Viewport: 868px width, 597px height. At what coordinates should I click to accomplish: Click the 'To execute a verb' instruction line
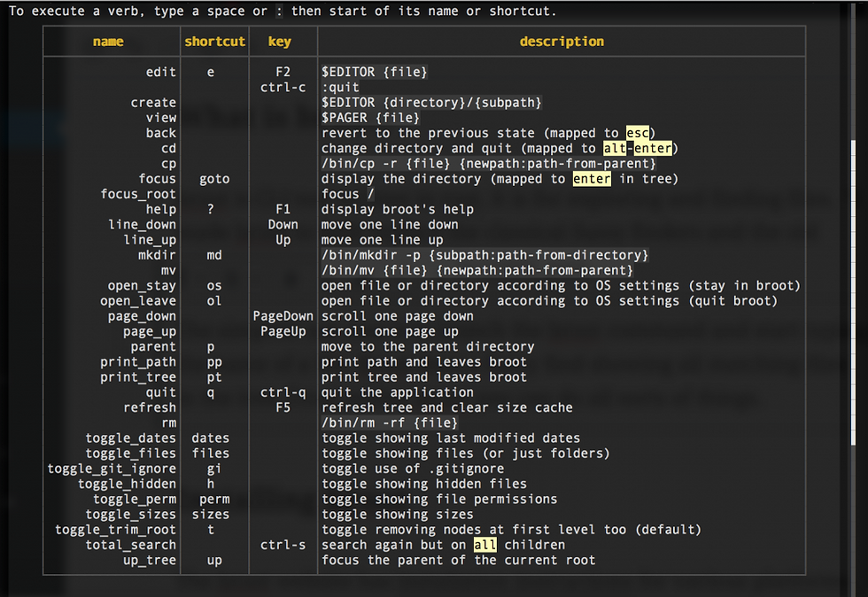283,12
